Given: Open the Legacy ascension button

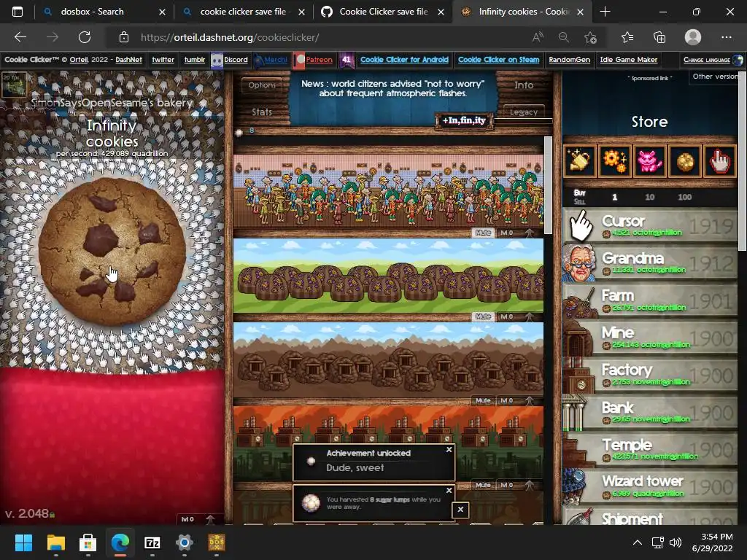Looking at the screenshot, I should pyautogui.click(x=524, y=112).
